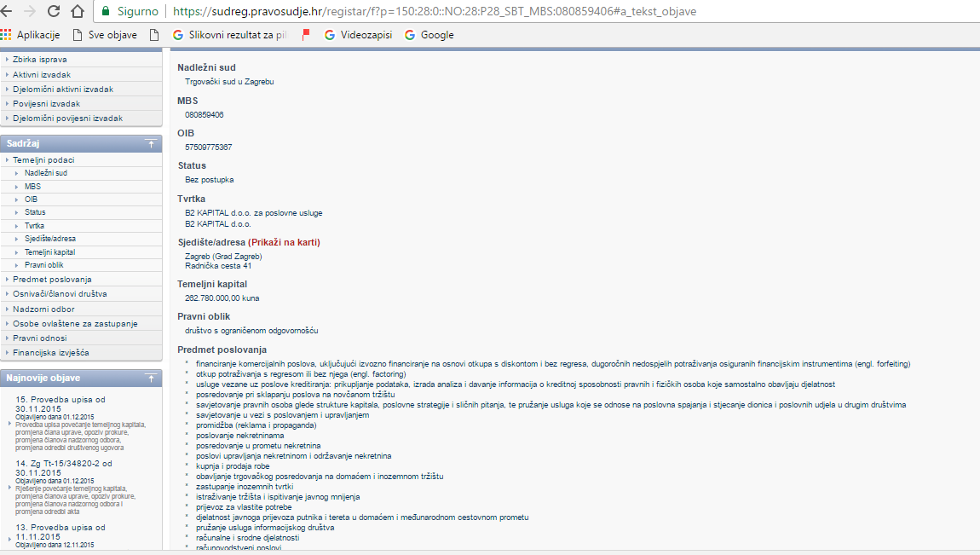This screenshot has width=980, height=555.
Task: Open the red flag bookmark icon
Action: coord(306,35)
